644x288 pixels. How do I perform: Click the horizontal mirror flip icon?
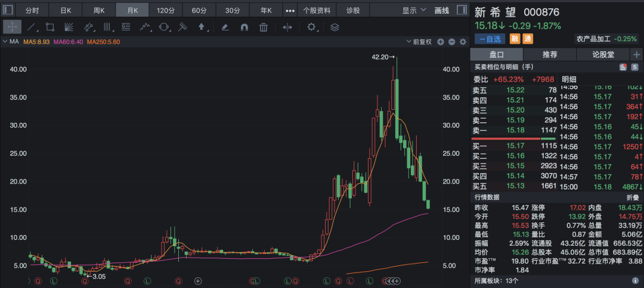[x=287, y=27]
